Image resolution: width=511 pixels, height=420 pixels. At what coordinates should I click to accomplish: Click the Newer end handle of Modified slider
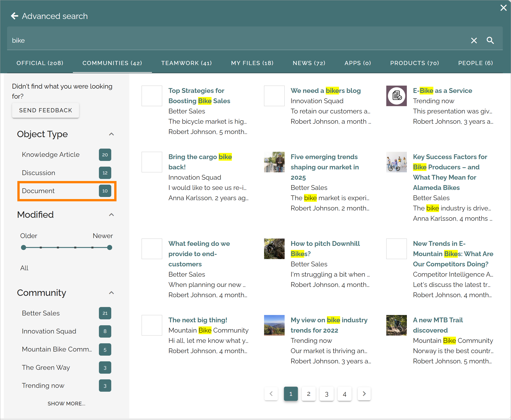pos(110,247)
